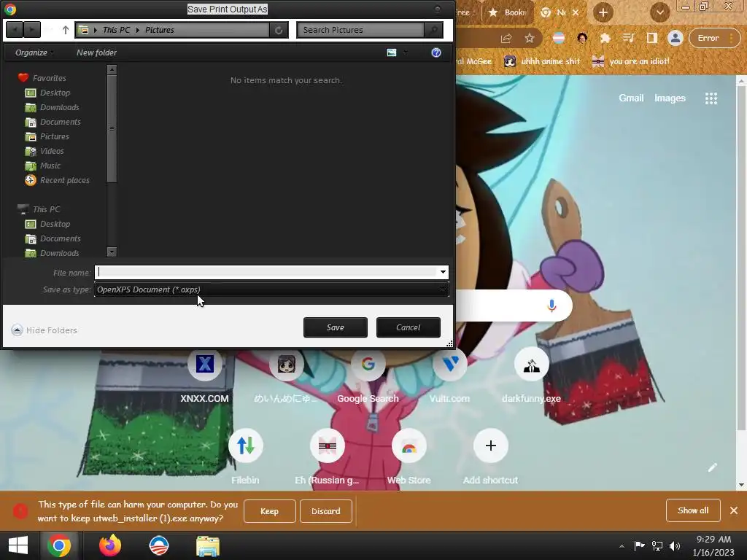Click the share page icon in the address bar
747x560 pixels.
click(x=506, y=38)
